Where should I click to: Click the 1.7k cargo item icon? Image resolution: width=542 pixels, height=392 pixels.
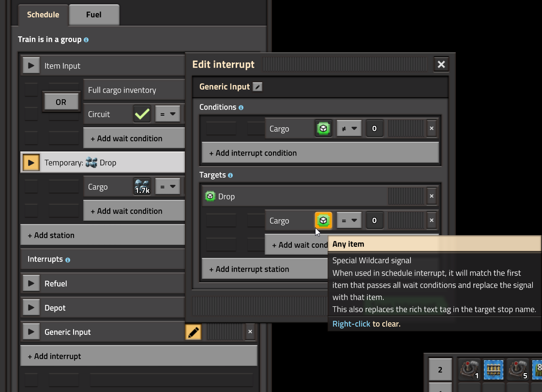(142, 187)
